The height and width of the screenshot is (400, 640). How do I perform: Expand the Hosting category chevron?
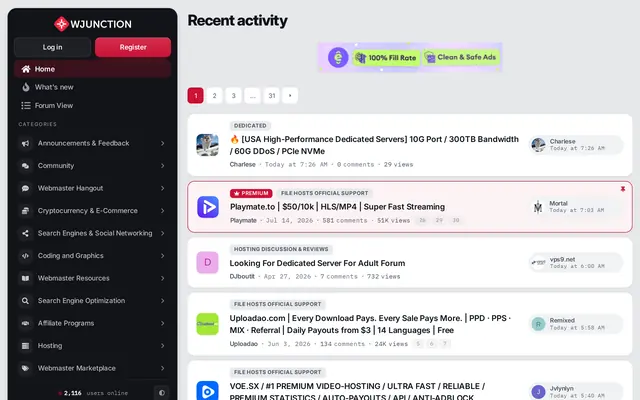pyautogui.click(x=162, y=346)
